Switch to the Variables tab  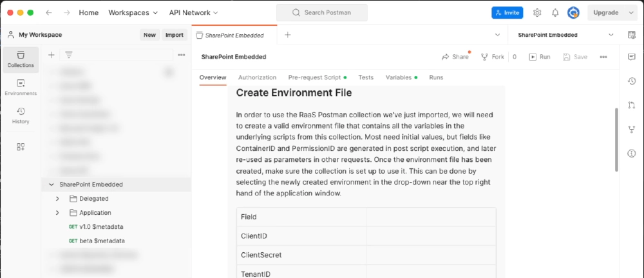(401, 77)
